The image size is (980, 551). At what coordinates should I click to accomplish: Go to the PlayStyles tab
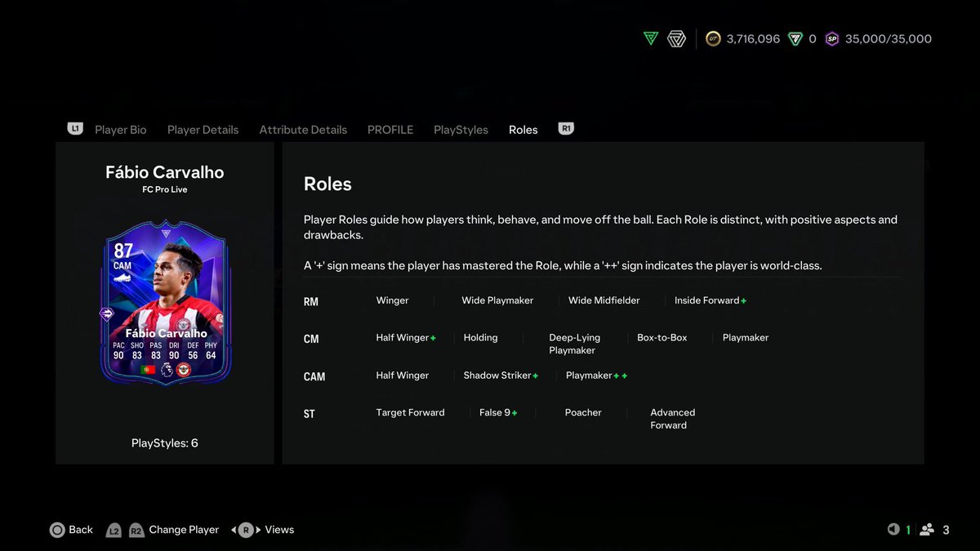pyautogui.click(x=461, y=130)
